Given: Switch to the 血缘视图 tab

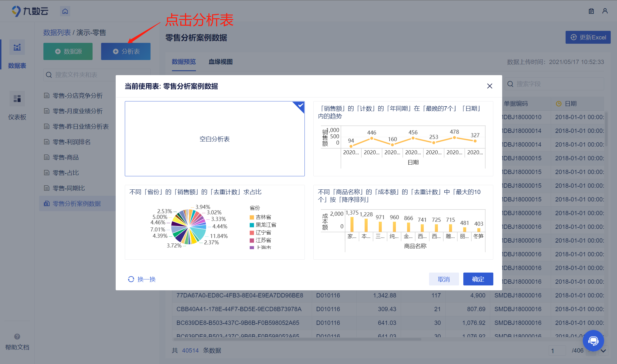Looking at the screenshot, I should (221, 62).
